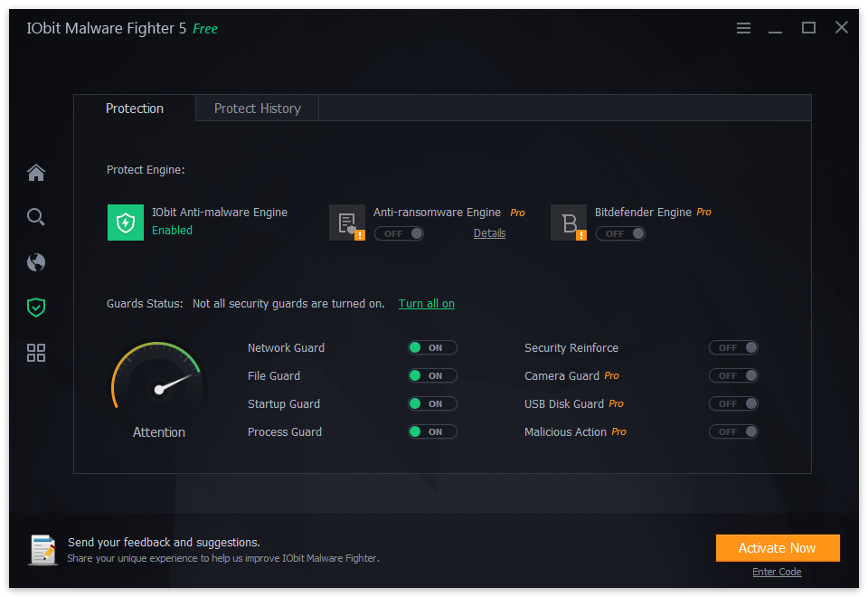Click the feedback notepad icon
Viewport: 868px width, 597px height.
[x=42, y=549]
